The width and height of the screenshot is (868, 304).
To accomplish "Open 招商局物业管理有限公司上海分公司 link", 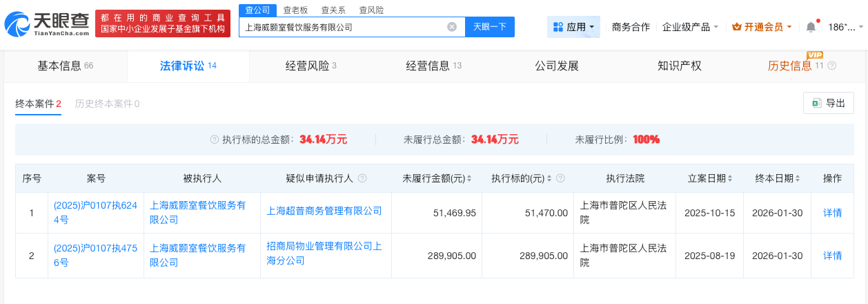I will pos(324,254).
